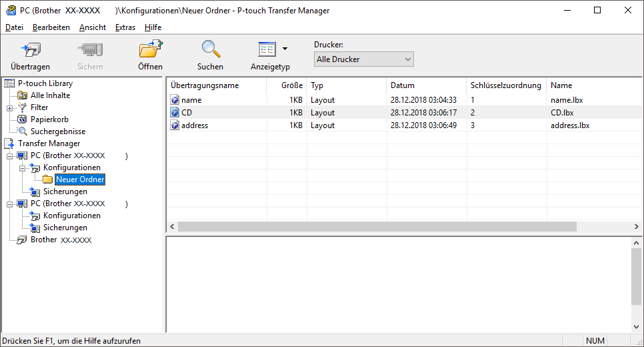
Task: Select the Brother XX-XXXX printer entry
Action: [x=61, y=240]
